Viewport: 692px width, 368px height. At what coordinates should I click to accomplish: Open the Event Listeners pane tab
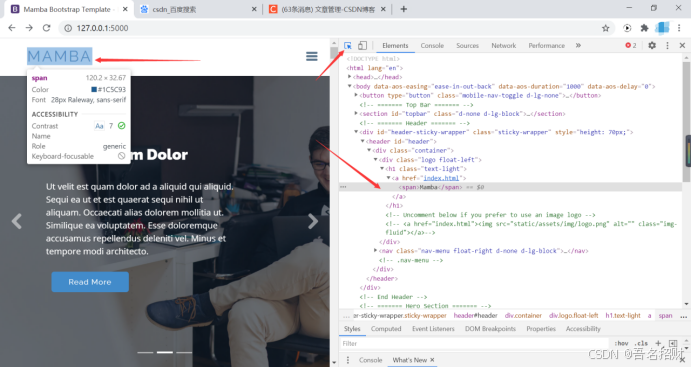[433, 329]
